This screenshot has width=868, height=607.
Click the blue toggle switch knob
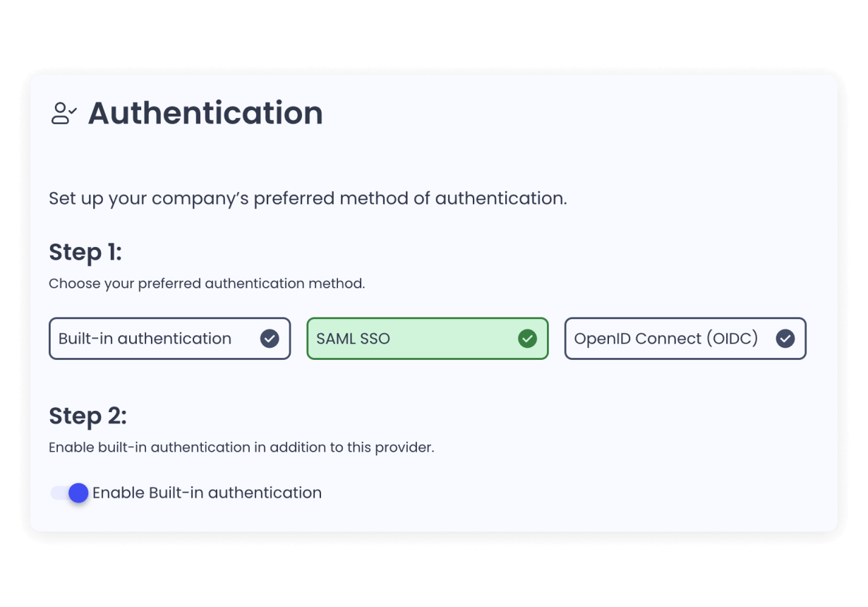click(x=78, y=493)
